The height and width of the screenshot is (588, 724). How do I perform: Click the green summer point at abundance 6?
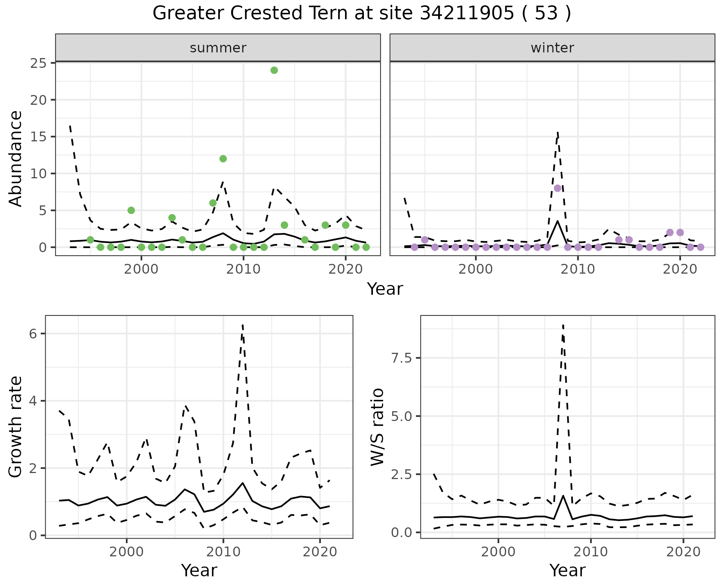[213, 203]
